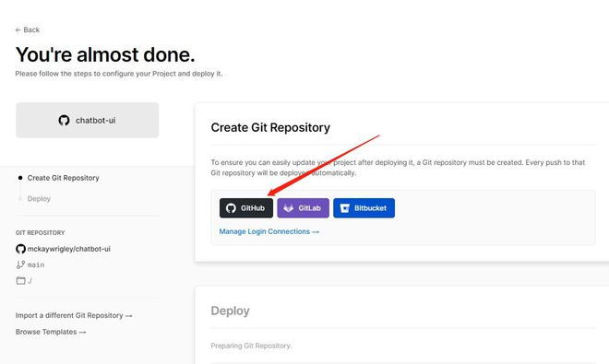Open Manage Login Connections link
The image size is (609, 364).
coord(269,231)
